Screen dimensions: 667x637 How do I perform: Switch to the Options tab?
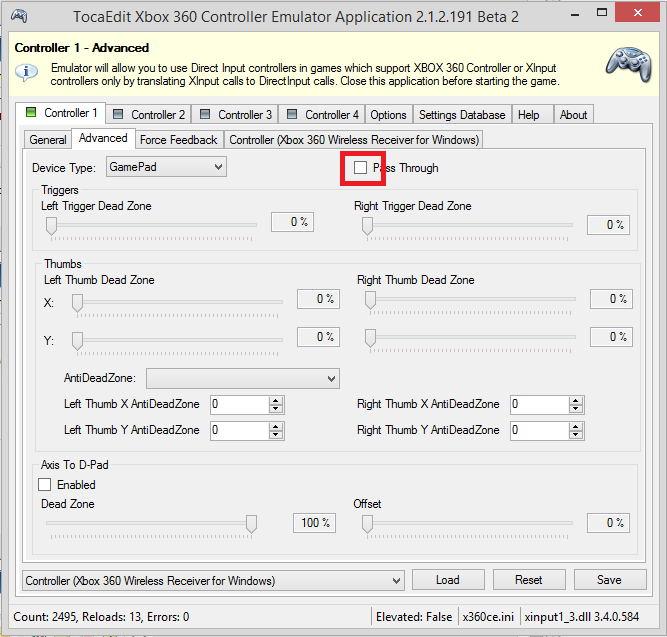tap(388, 114)
